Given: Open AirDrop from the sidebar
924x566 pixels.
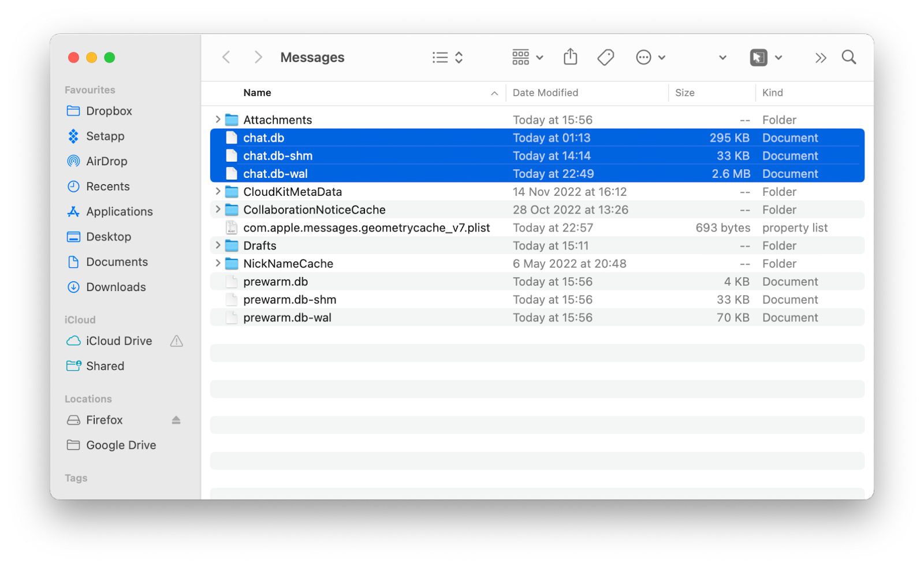Looking at the screenshot, I should coord(107,161).
